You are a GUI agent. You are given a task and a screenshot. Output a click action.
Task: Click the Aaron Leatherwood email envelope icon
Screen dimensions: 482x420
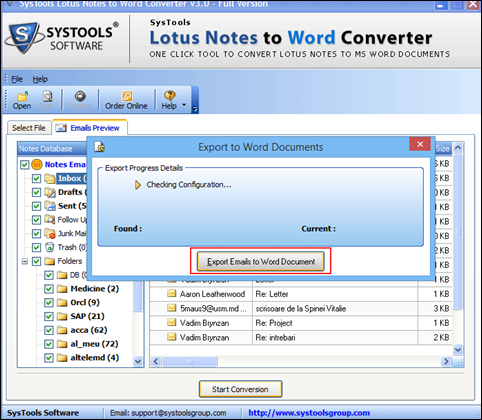pyautogui.click(x=172, y=294)
